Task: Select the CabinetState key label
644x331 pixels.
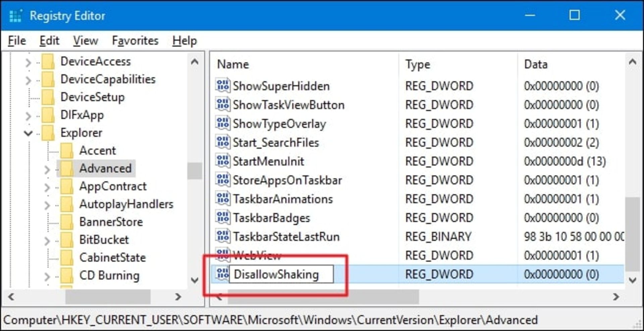Action: (x=113, y=258)
